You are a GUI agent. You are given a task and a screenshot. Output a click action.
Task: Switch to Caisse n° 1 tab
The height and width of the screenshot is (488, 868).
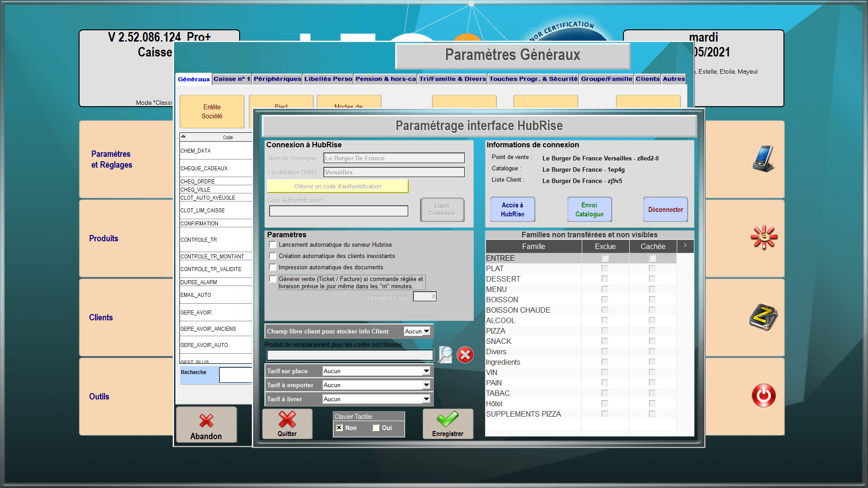coord(231,79)
